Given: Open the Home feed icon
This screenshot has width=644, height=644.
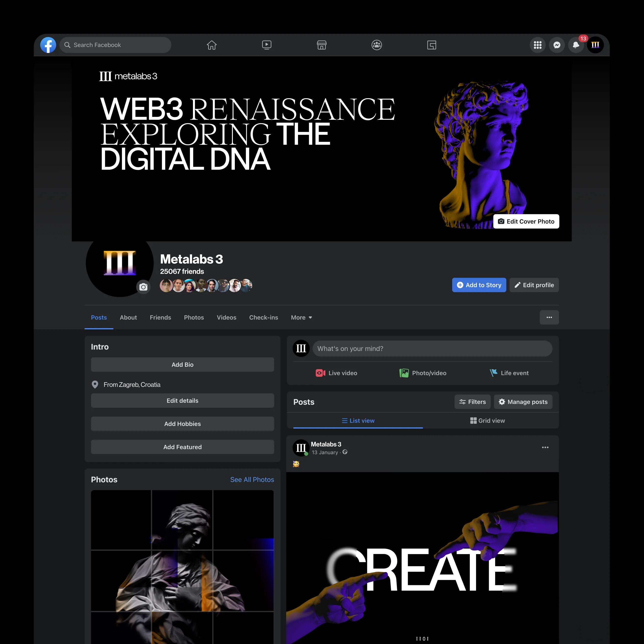Looking at the screenshot, I should 212,45.
